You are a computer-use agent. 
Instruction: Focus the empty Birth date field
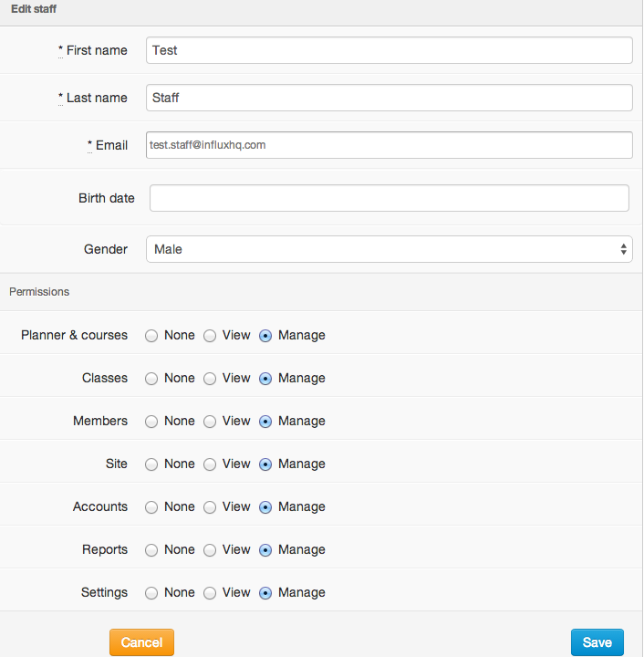click(389, 198)
